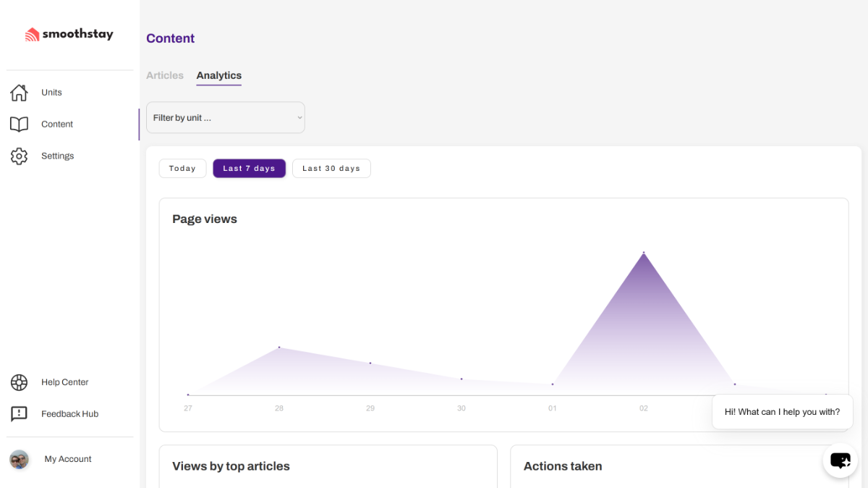Screen dimensions: 868x488
Task: Switch to Last 30 days range
Action: click(331, 169)
